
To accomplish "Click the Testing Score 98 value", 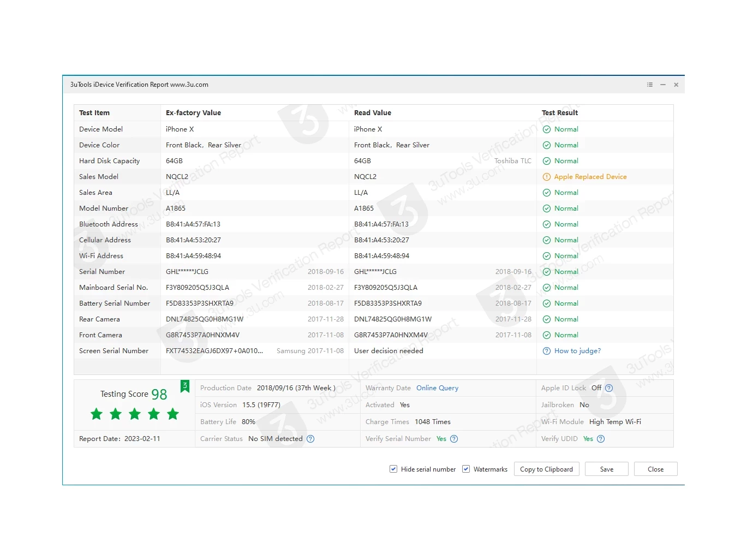I will (159, 395).
